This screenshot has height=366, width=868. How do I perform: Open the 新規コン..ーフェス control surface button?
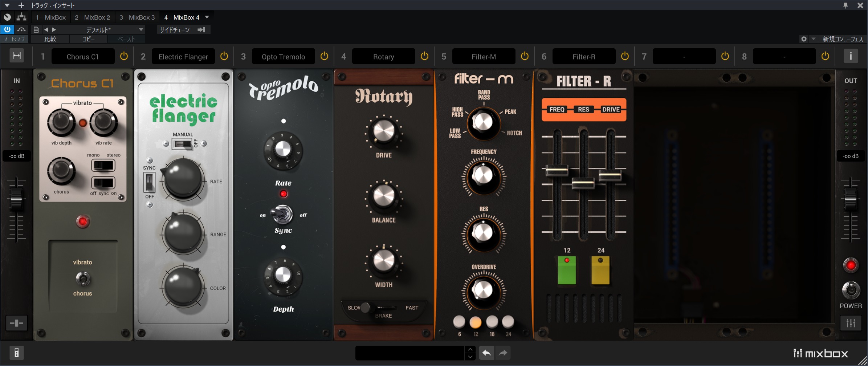click(x=842, y=39)
